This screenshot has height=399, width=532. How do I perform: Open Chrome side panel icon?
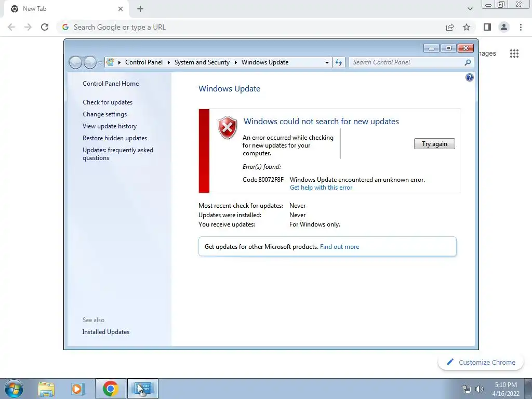[487, 27]
